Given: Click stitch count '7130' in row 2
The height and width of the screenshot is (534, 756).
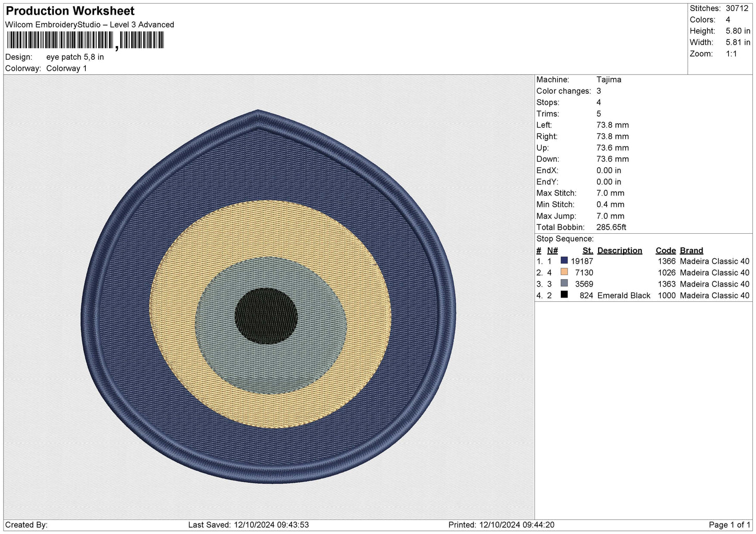Looking at the screenshot, I should pyautogui.click(x=584, y=272).
